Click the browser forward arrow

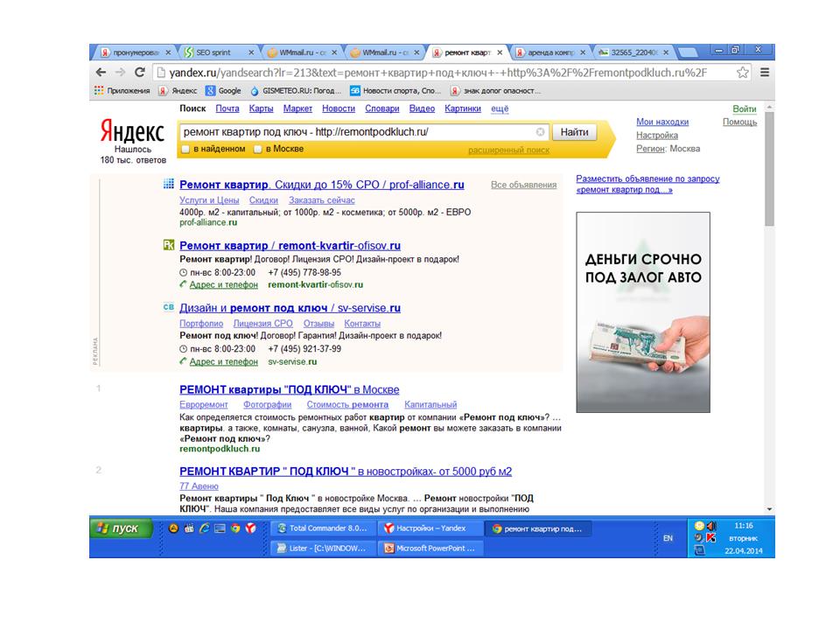point(120,73)
